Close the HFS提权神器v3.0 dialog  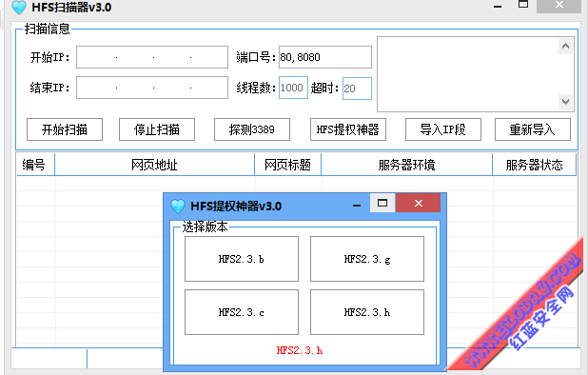[x=418, y=203]
